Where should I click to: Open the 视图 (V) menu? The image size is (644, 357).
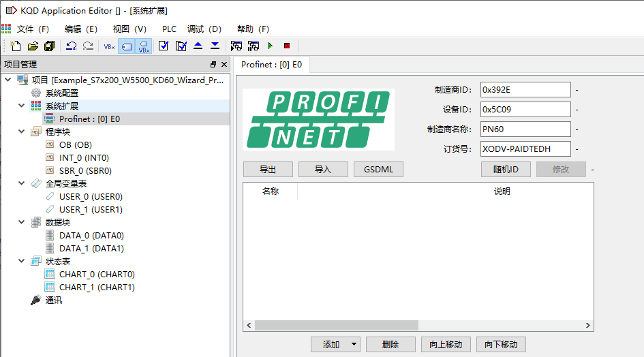click(129, 29)
